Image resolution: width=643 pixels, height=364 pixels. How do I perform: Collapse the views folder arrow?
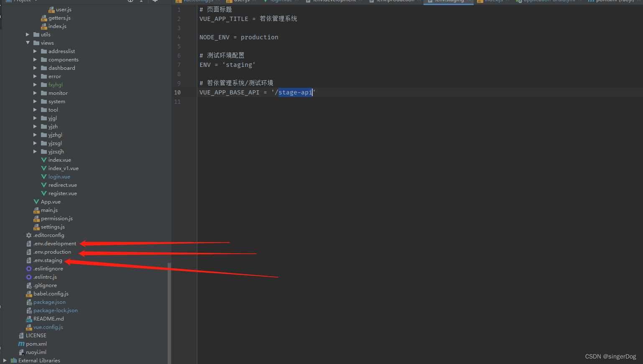[28, 43]
